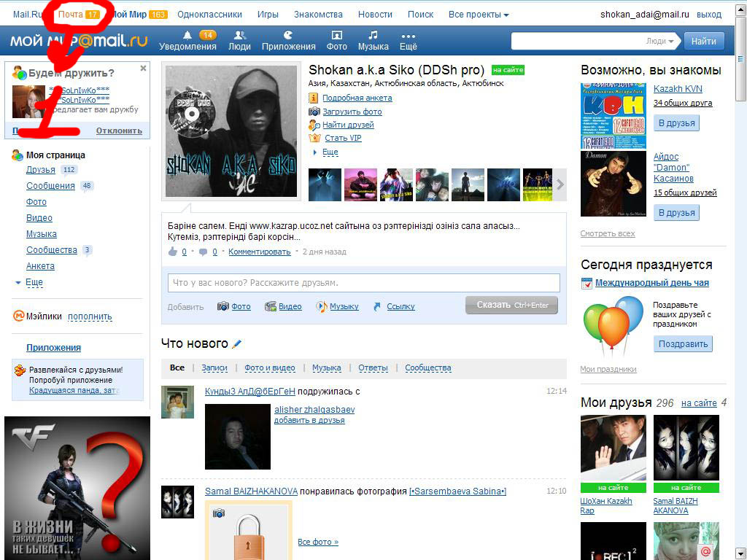
Task: Click the music icon for adding Музыку
Action: tap(322, 306)
